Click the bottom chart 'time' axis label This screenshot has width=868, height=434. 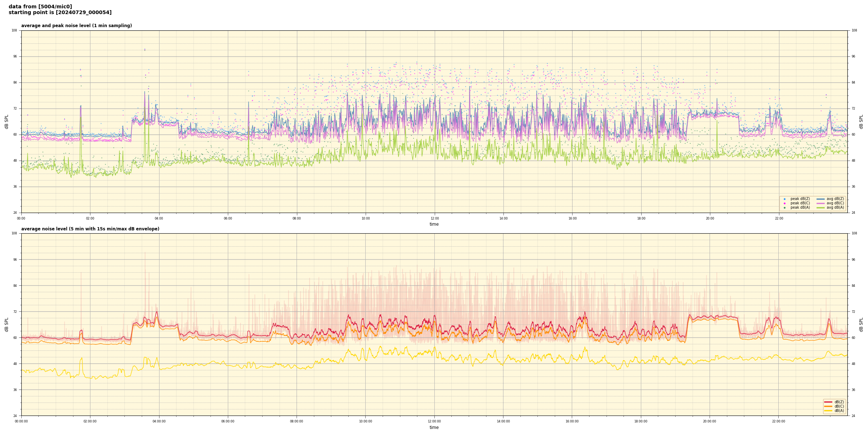[434, 427]
